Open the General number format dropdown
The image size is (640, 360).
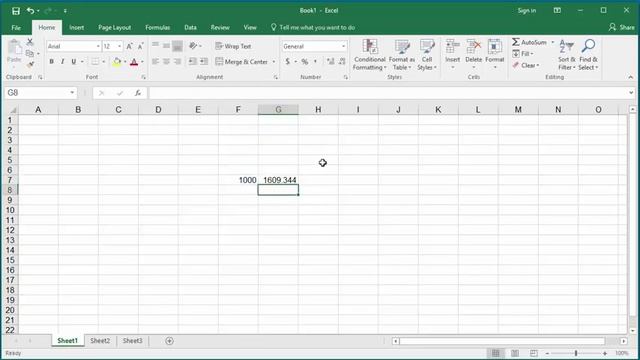(x=343, y=46)
